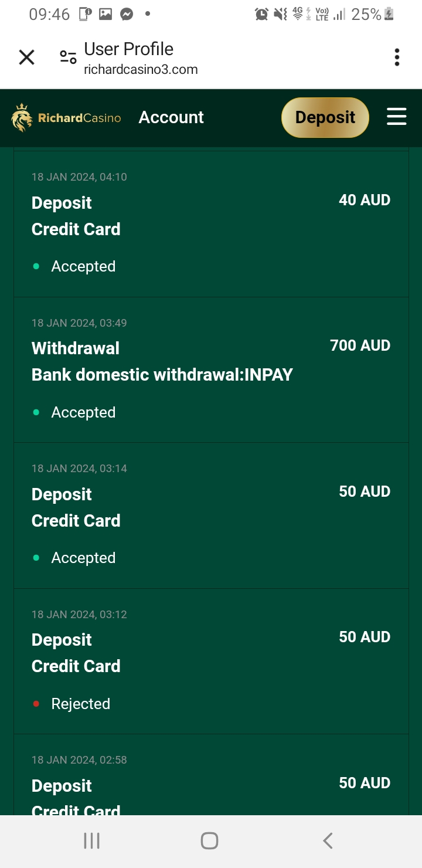Open the 40 AUD deposit transaction
This screenshot has height=868, width=422.
[x=211, y=223]
